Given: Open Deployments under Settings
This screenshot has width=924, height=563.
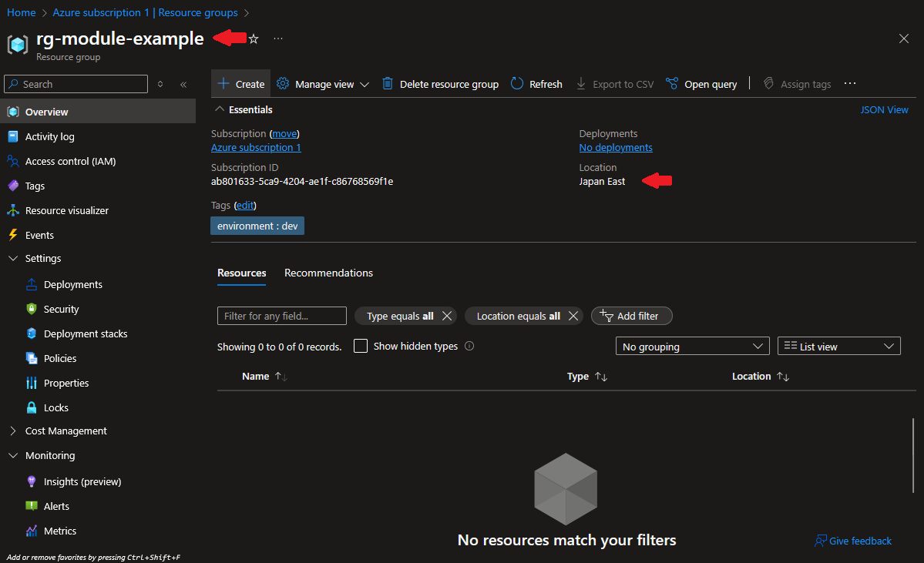Looking at the screenshot, I should [73, 285].
